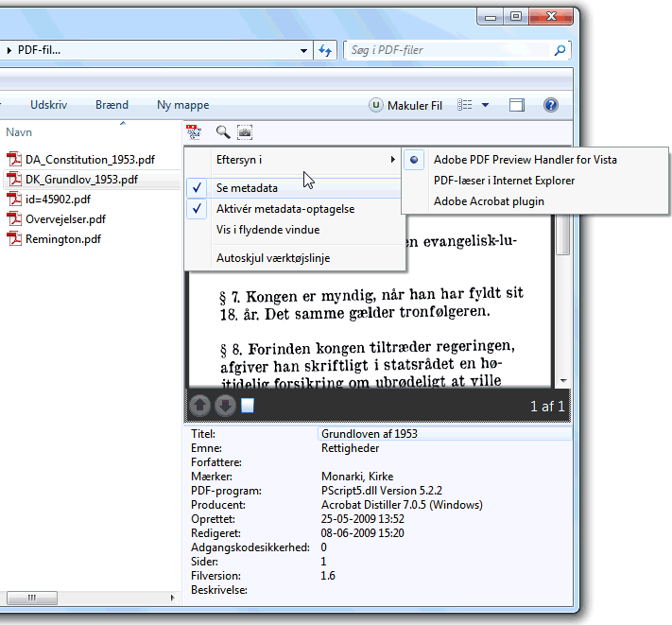The width and height of the screenshot is (672, 625).
Task: Click Producent value Acrobat Distiller 7.0.5
Action: click(402, 505)
